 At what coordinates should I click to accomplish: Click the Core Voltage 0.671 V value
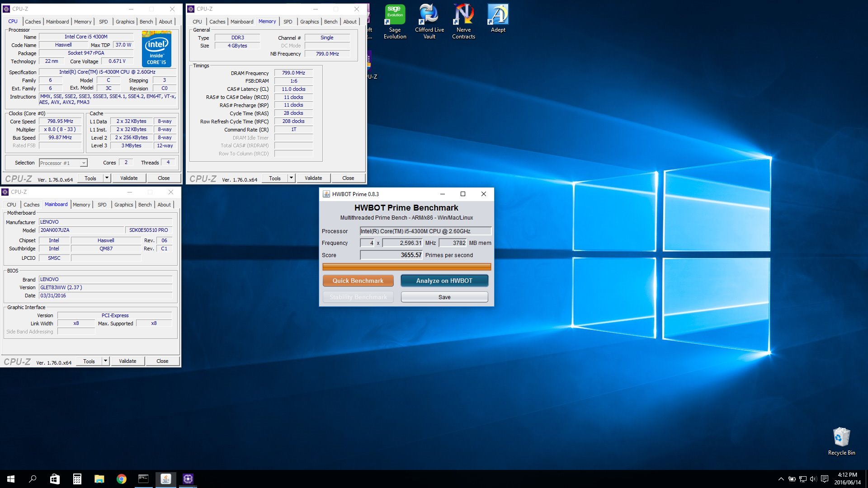pyautogui.click(x=117, y=61)
